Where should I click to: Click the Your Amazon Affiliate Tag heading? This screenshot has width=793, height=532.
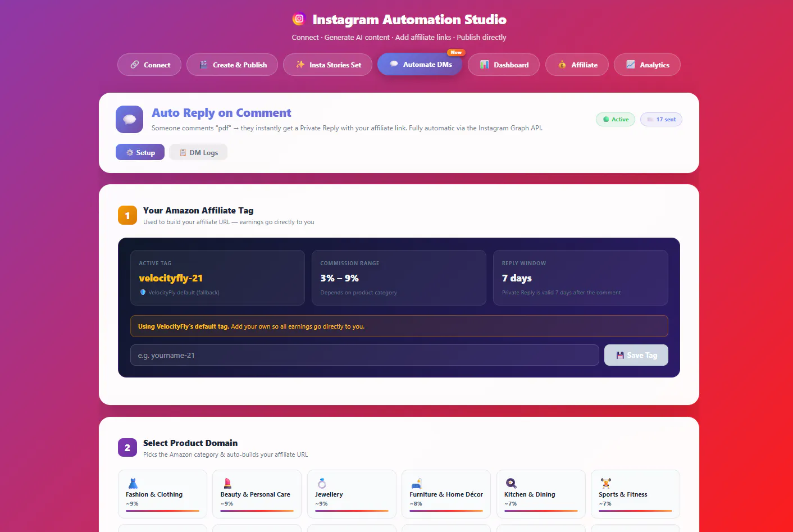(x=198, y=210)
